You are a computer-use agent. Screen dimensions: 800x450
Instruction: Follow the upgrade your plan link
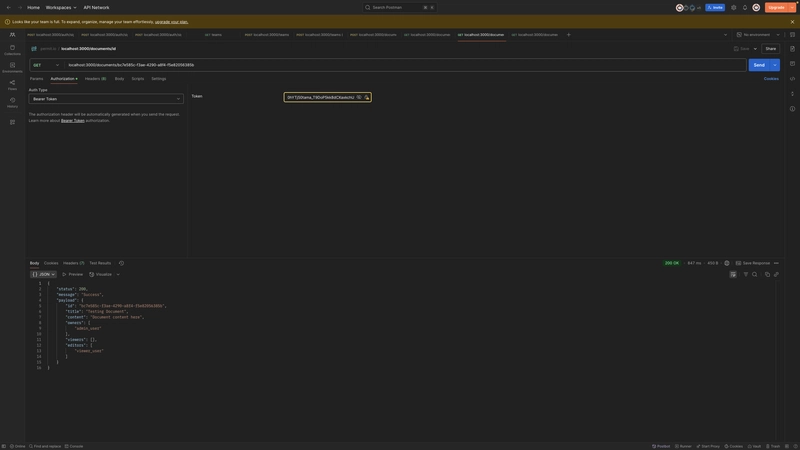point(171,22)
